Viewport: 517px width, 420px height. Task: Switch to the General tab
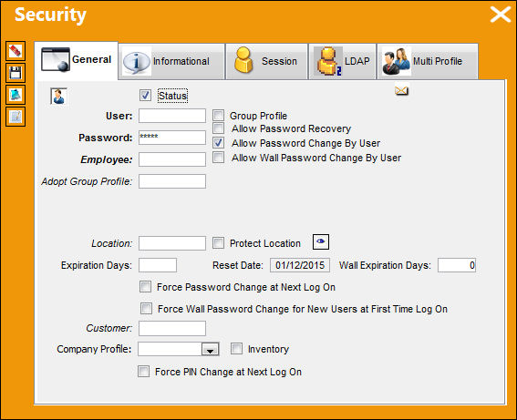click(x=77, y=60)
